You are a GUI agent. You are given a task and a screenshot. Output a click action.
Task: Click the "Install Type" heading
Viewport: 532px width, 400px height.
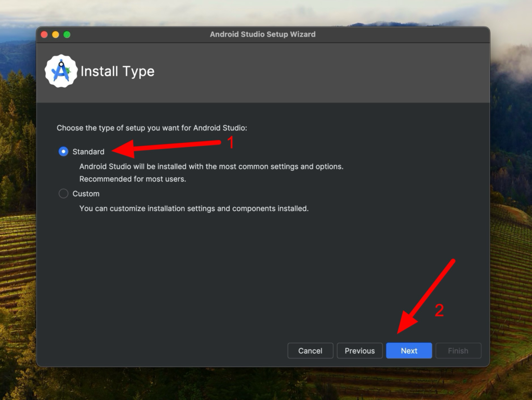(x=117, y=71)
